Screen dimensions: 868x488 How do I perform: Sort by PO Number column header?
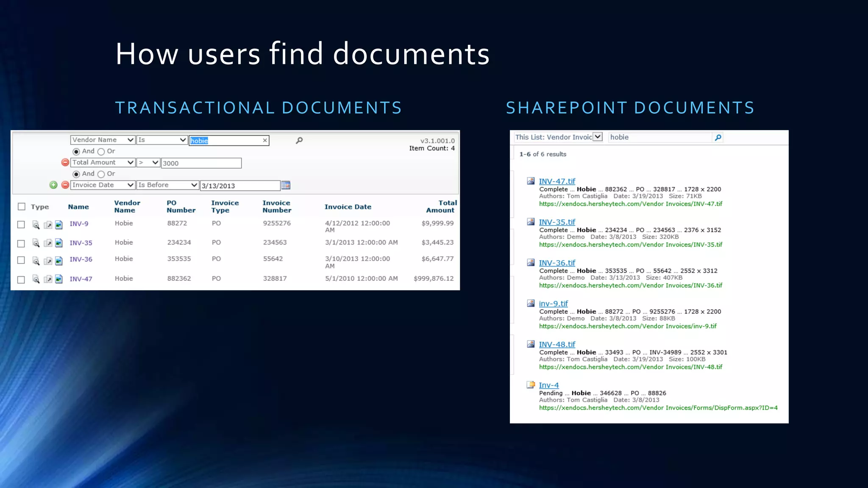181,206
